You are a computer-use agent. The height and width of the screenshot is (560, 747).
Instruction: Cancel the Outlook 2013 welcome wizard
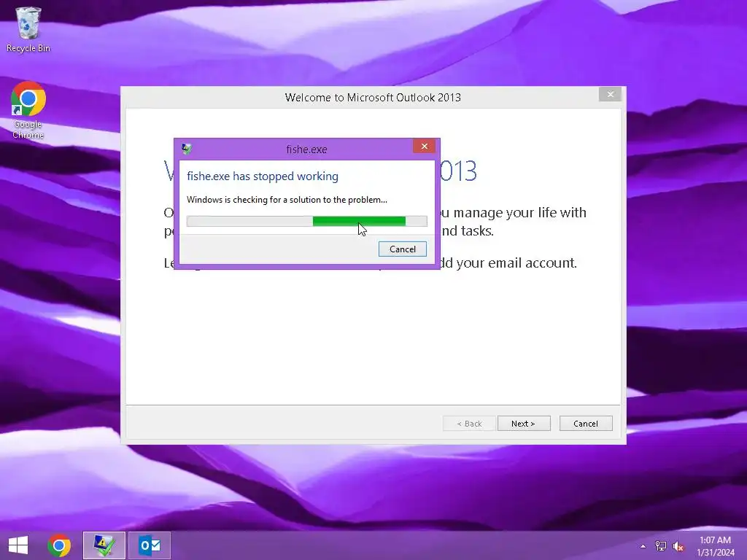(x=586, y=424)
